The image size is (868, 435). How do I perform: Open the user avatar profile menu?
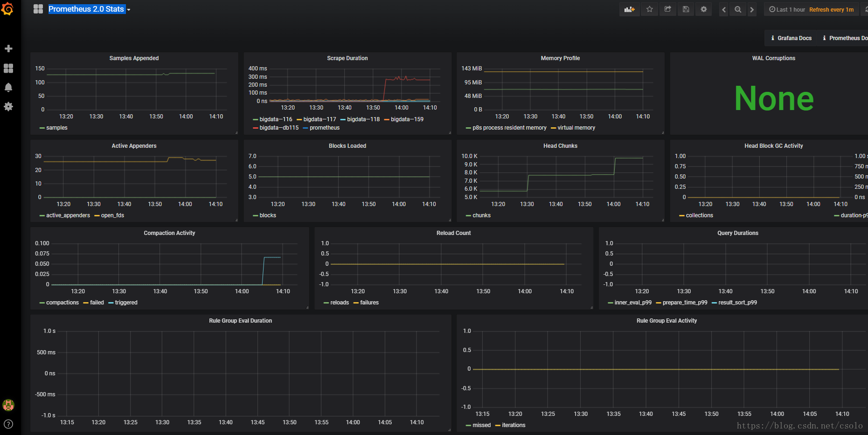[8, 405]
